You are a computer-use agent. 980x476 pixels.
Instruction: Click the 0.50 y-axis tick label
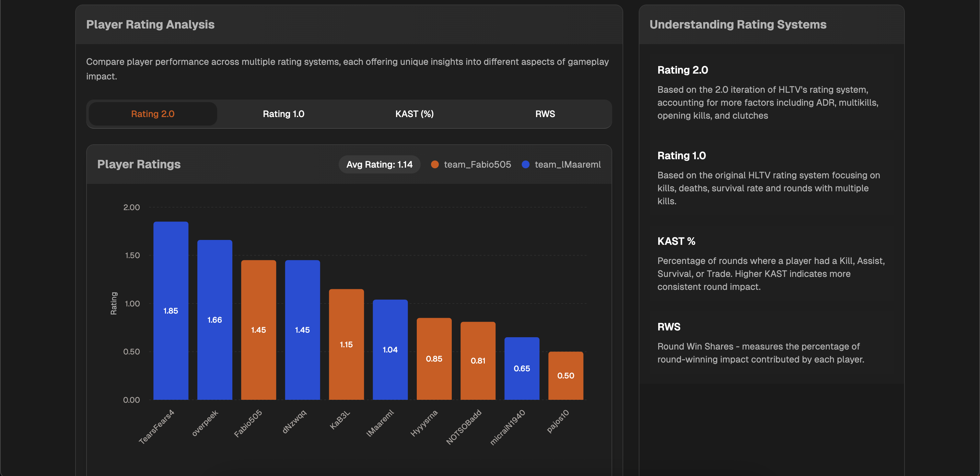click(132, 351)
